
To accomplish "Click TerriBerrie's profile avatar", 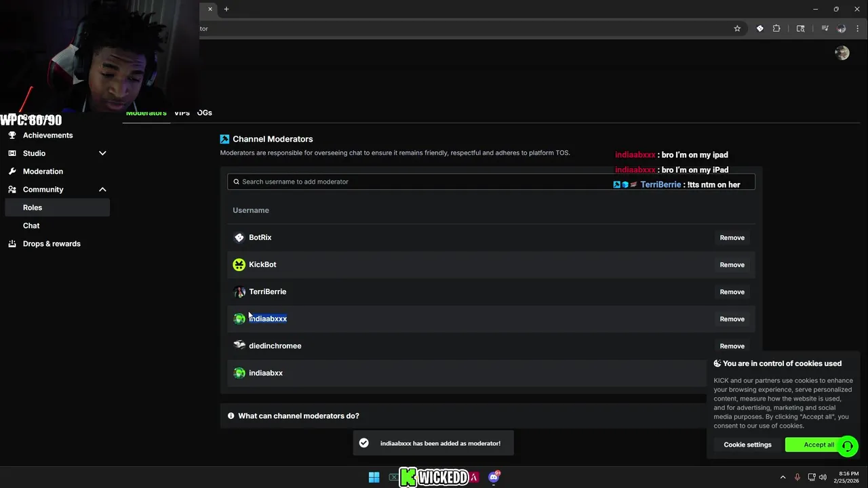I will pyautogui.click(x=239, y=291).
